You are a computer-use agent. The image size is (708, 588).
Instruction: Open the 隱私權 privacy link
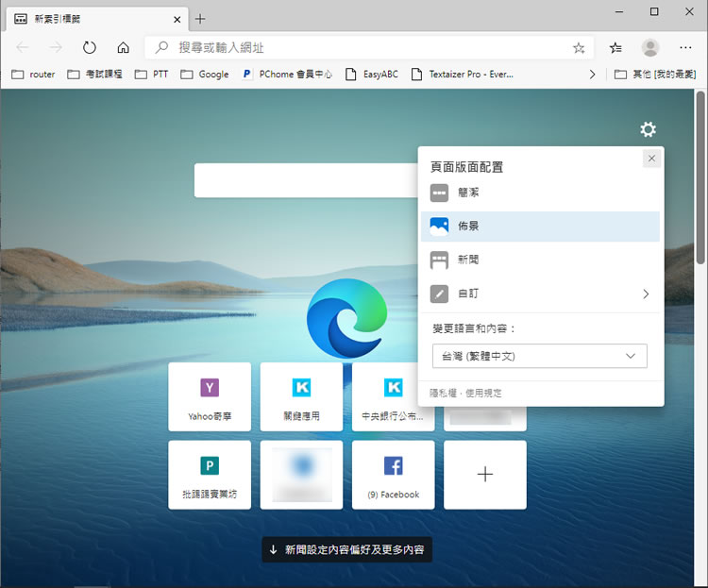[443, 393]
